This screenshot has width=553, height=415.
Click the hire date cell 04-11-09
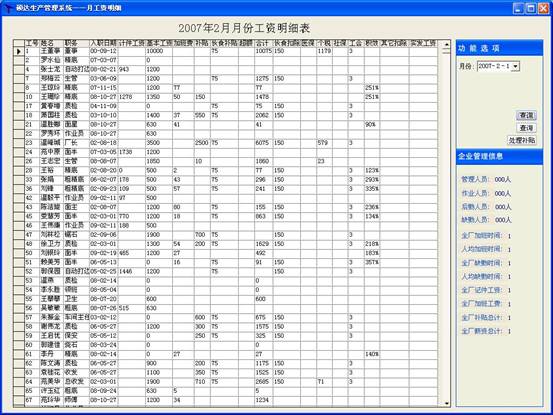pyautogui.click(x=103, y=106)
